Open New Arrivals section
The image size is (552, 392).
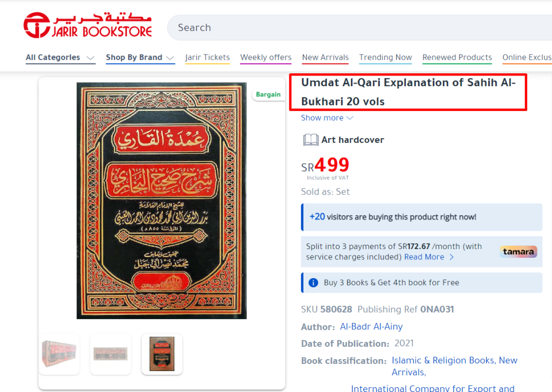click(325, 57)
